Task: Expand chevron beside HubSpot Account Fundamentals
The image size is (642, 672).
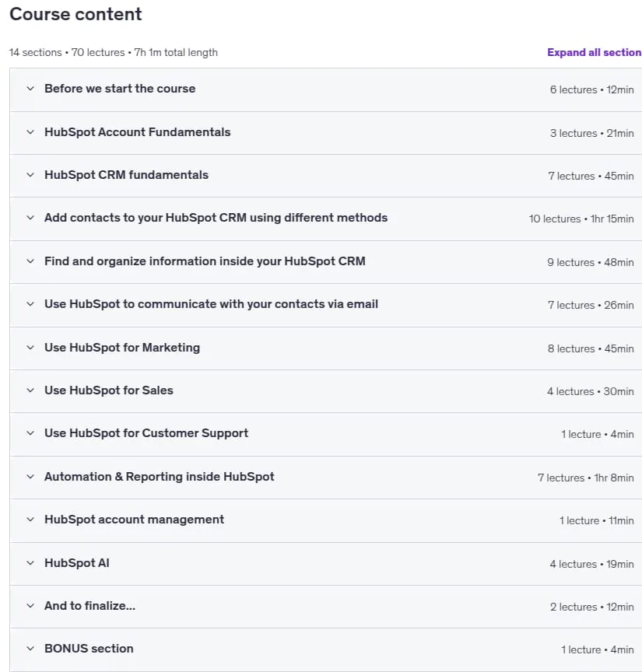Action: coord(30,132)
